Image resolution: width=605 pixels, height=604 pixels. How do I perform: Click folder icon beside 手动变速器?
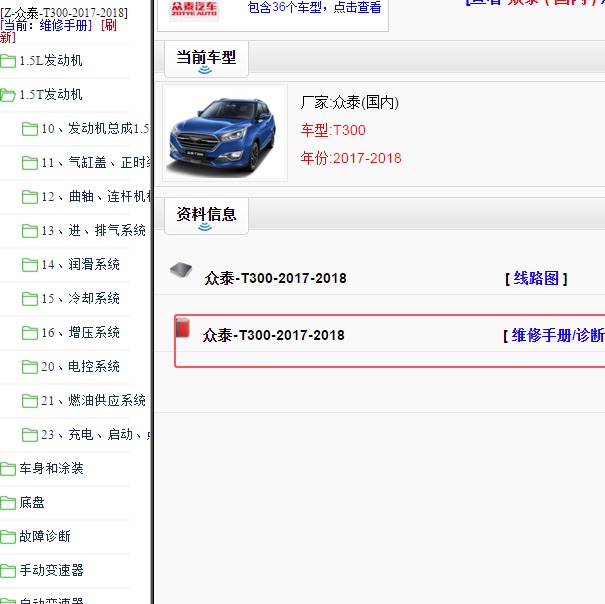click(x=8, y=570)
